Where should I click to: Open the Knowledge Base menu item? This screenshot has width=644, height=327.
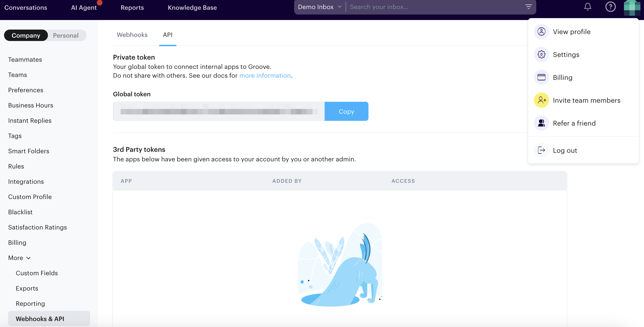[192, 7]
